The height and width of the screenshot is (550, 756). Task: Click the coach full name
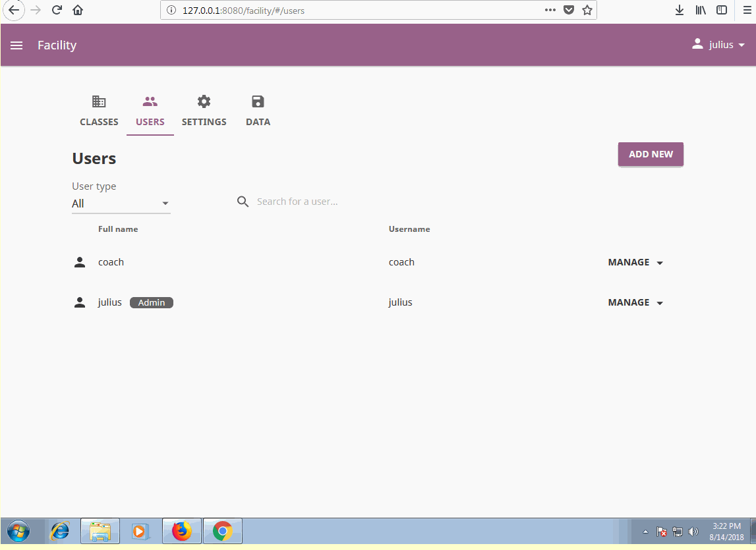click(111, 262)
